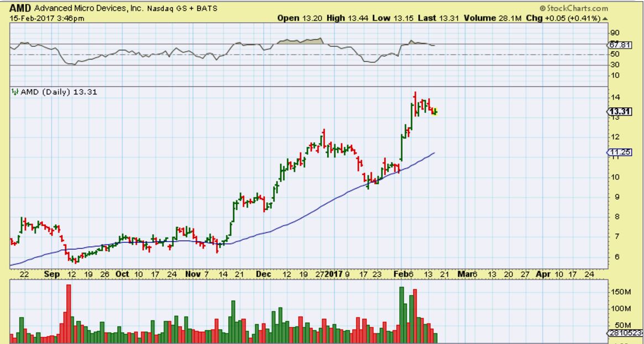Click the Chg +0.05 (+0.41%) value

tap(563, 18)
